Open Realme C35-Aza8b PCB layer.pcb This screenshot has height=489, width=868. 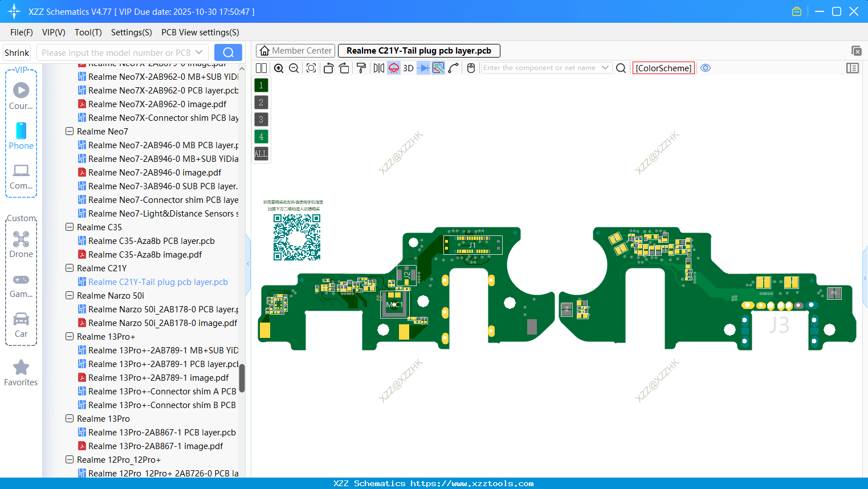point(152,241)
